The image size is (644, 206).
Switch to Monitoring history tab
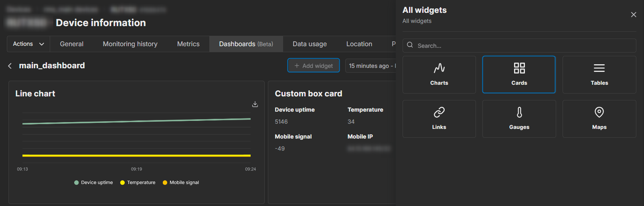(x=130, y=44)
